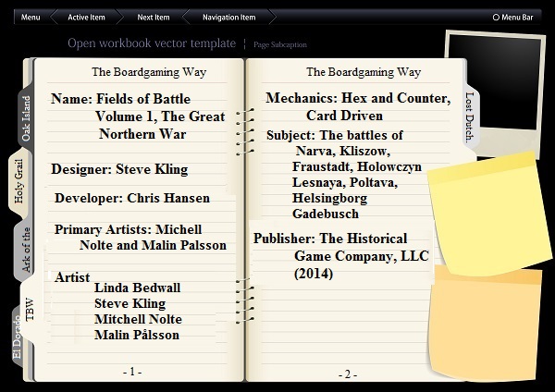Switch to the Holy Grail tab
This screenshot has width=555, height=392.
pyautogui.click(x=19, y=181)
